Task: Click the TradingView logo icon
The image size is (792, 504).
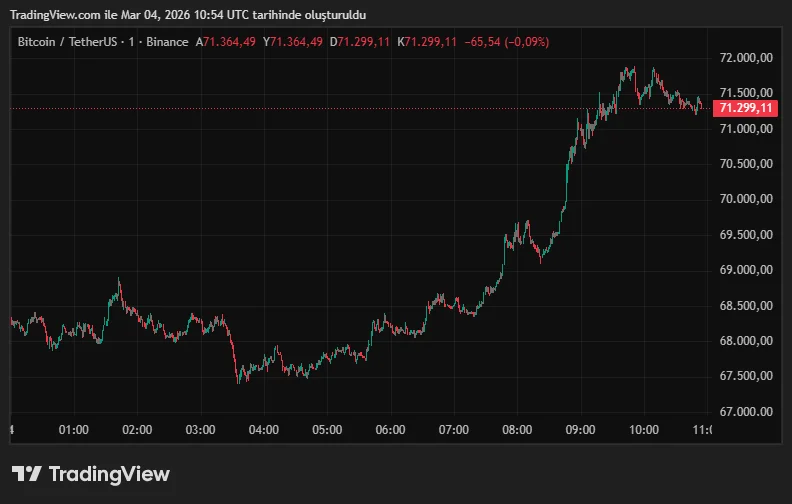Action: click(x=27, y=474)
